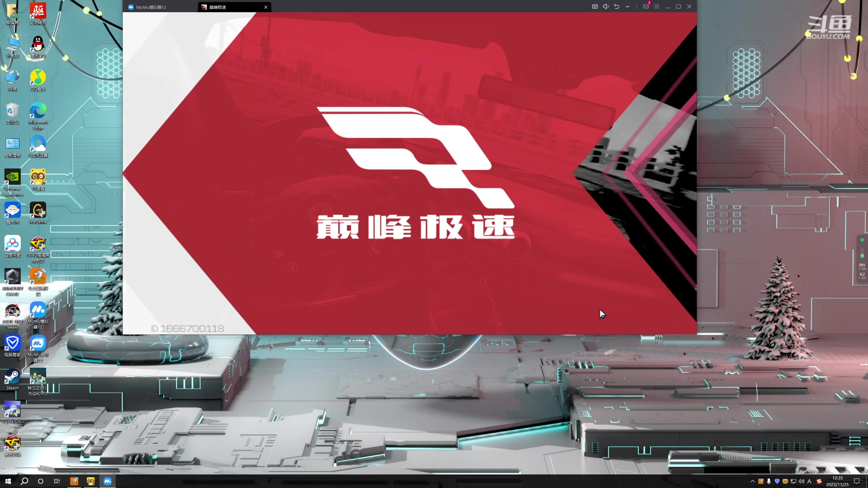This screenshot has width=868, height=488.
Task: Open QQ浏览器 desktop shortcut
Action: 38,147
